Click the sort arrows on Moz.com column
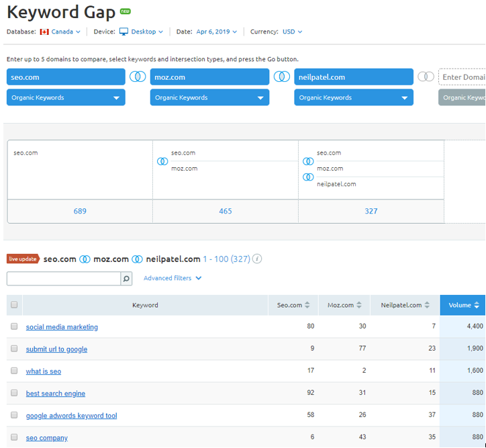The image size is (486, 448). coord(359,305)
